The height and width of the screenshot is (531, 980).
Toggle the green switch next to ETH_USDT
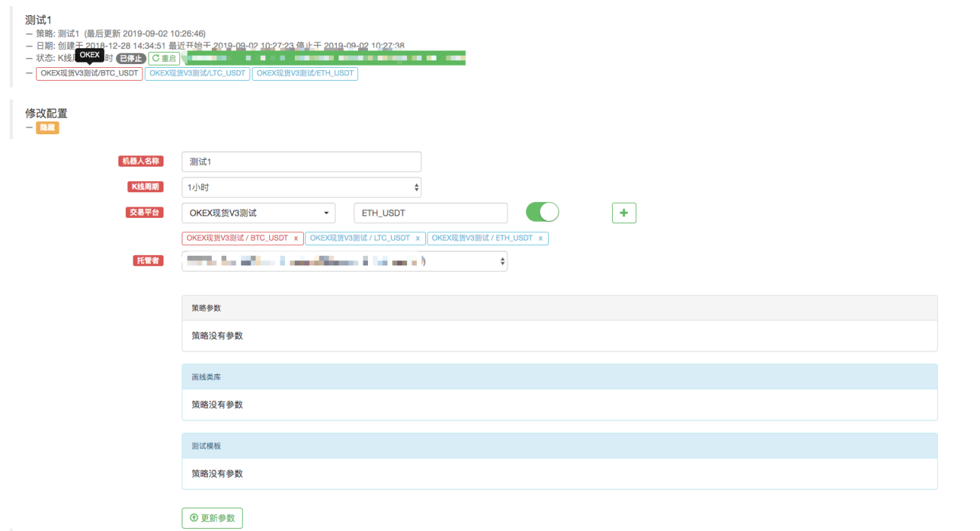542,212
